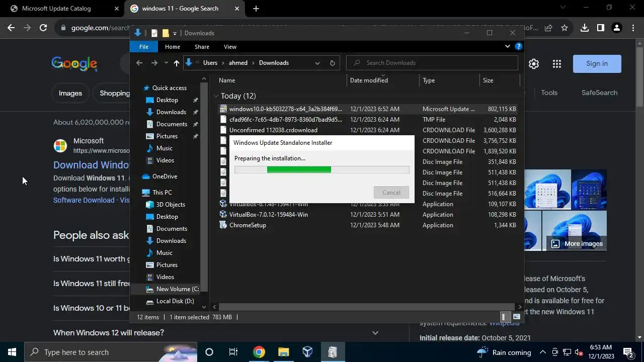The height and width of the screenshot is (362, 644).
Task: Open Chrome profile avatar
Action: click(x=617, y=28)
